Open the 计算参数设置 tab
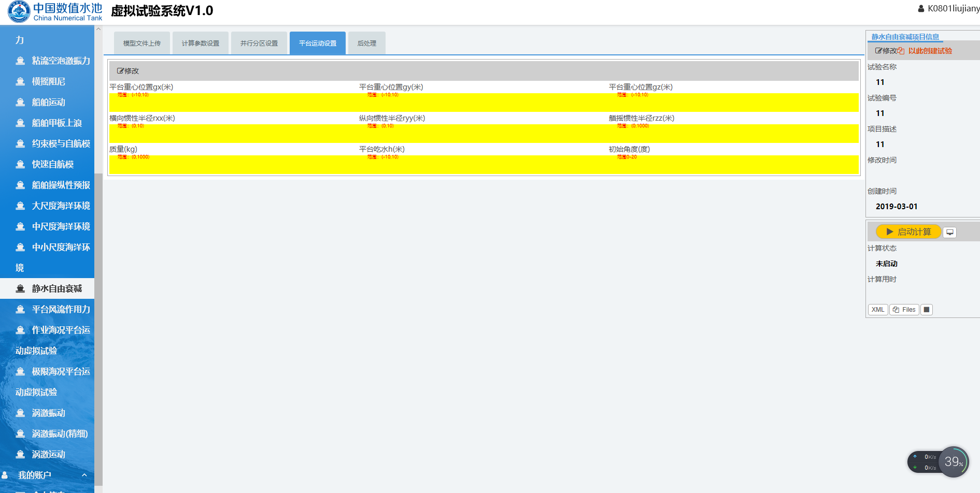Image resolution: width=980 pixels, height=493 pixels. 201,43
